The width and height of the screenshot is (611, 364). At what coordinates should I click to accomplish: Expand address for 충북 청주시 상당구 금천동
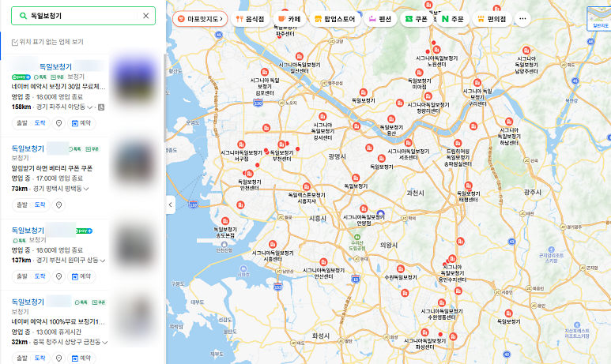[105, 342]
